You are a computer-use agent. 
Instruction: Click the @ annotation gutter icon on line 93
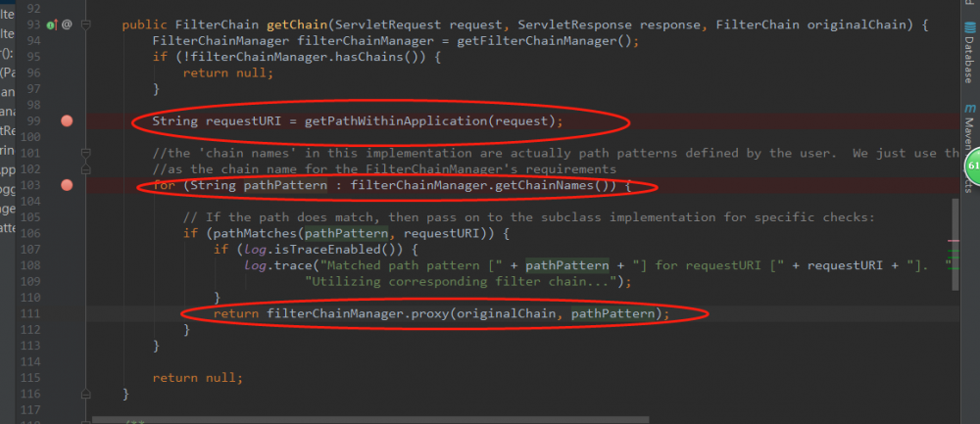67,25
